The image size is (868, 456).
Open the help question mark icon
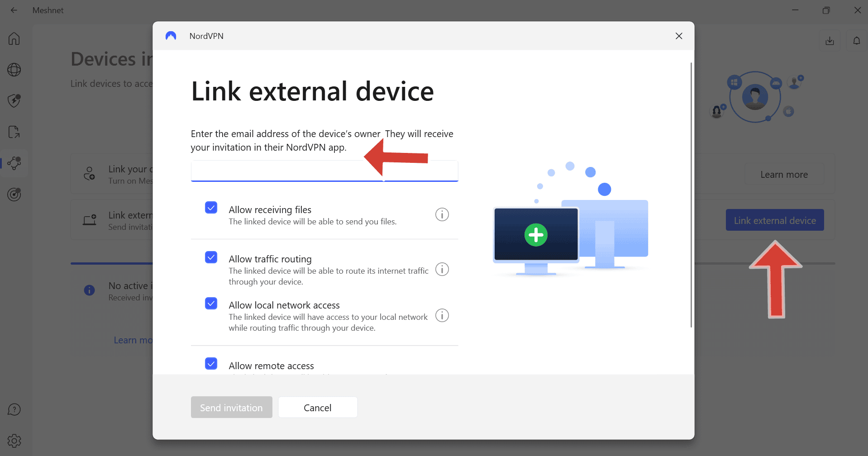[14, 410]
